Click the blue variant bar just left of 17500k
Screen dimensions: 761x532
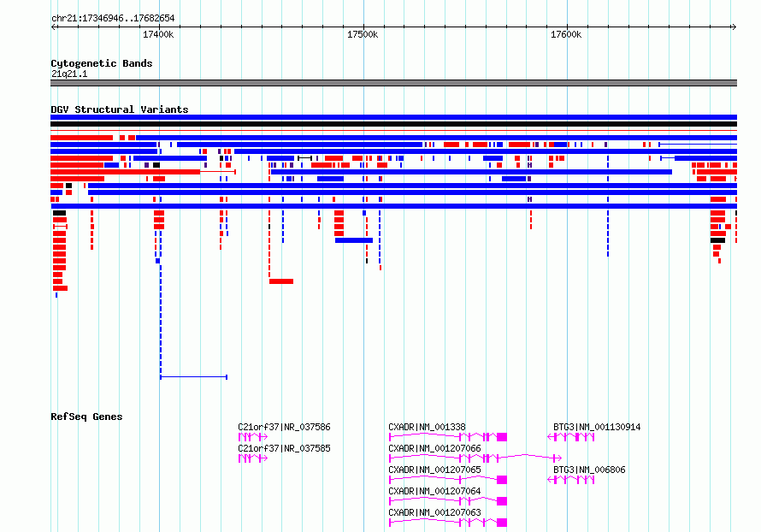354,240
